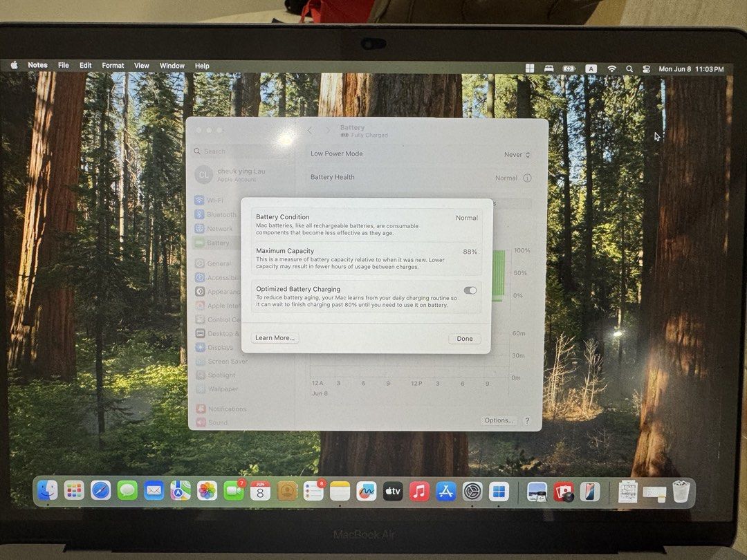Open iPhone Mirroring from the Dock

click(590, 492)
